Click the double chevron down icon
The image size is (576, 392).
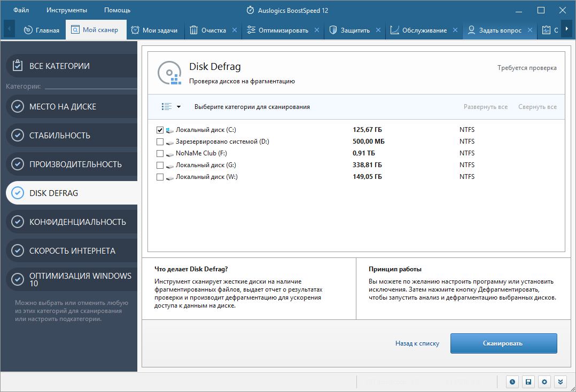pyautogui.click(x=561, y=382)
